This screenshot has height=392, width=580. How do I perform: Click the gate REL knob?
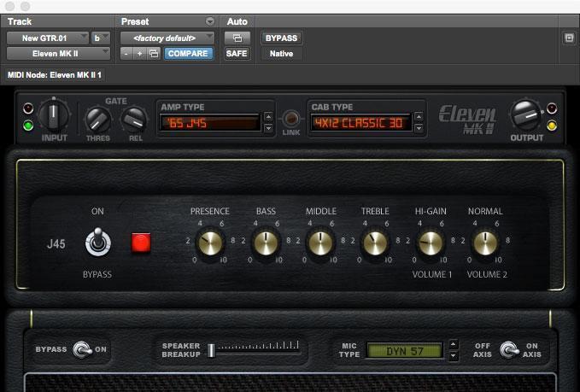pyautogui.click(x=133, y=120)
